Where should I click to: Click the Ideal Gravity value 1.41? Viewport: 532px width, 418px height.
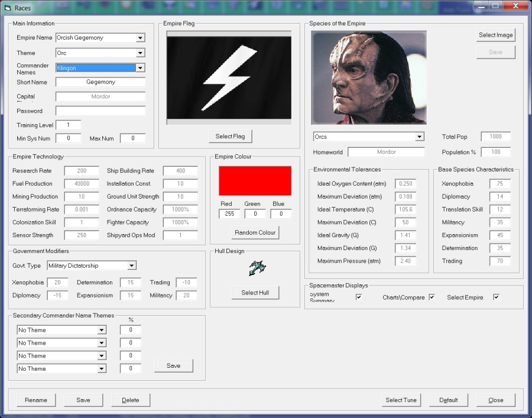point(406,235)
